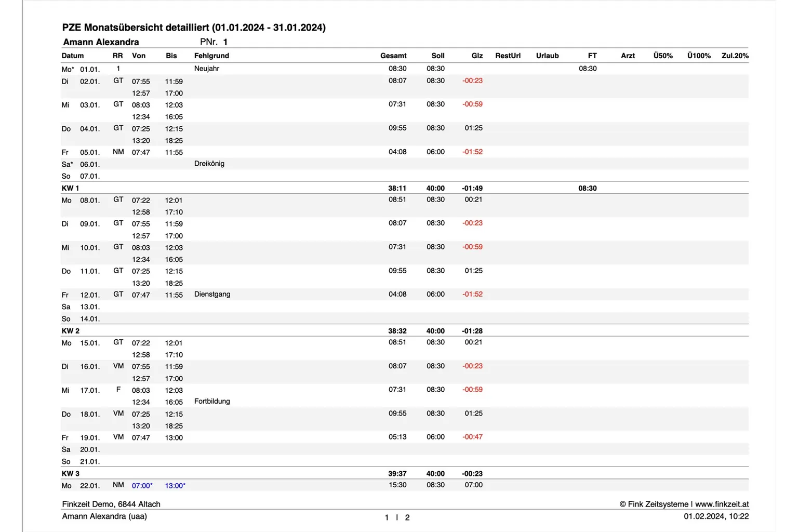Click the KW 2 summary row label

click(x=70, y=331)
